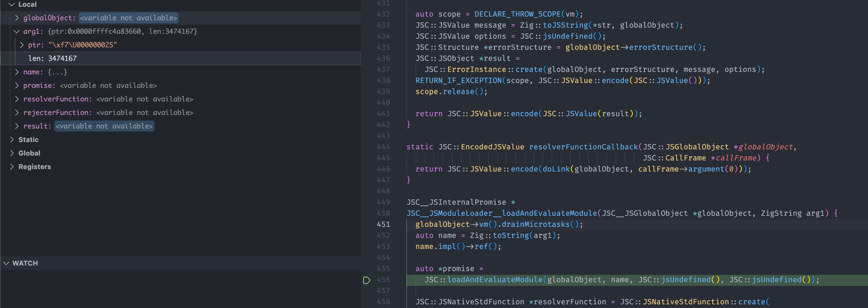Expand the promise variable
The height and width of the screenshot is (308, 868).
[17, 85]
